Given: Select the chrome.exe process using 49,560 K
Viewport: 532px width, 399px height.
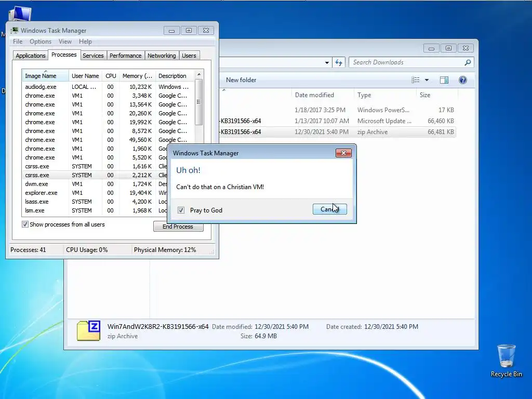Looking at the screenshot, I should pyautogui.click(x=108, y=140).
